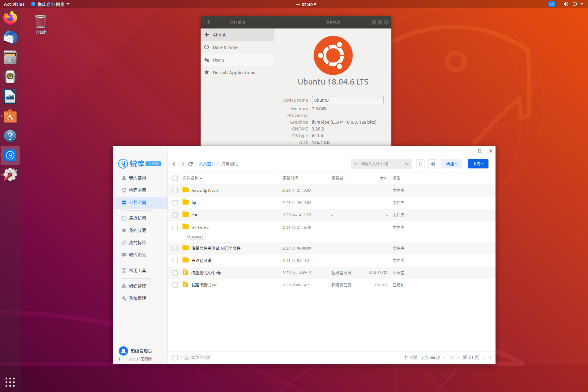Sort by the 文件名称 column header
Image resolution: width=588 pixels, height=392 pixels.
pyautogui.click(x=190, y=178)
